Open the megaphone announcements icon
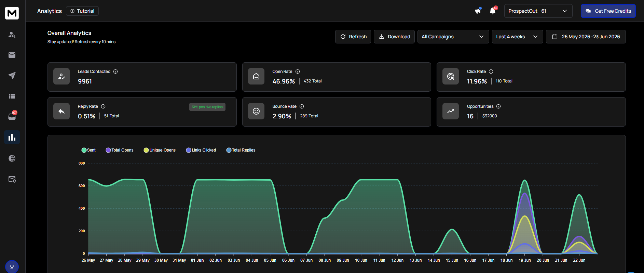Image resolution: width=644 pixels, height=273 pixels. point(478,11)
